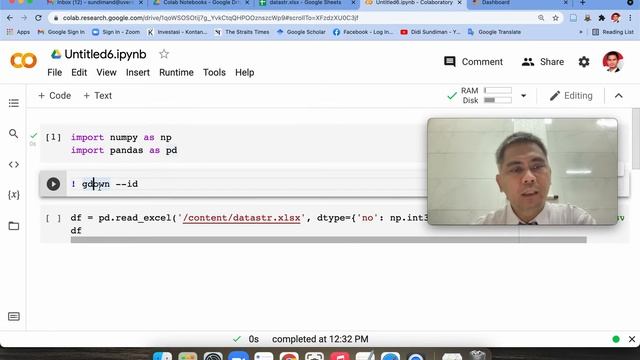
Task: Run the gdown cell with the play button
Action: pyautogui.click(x=53, y=184)
